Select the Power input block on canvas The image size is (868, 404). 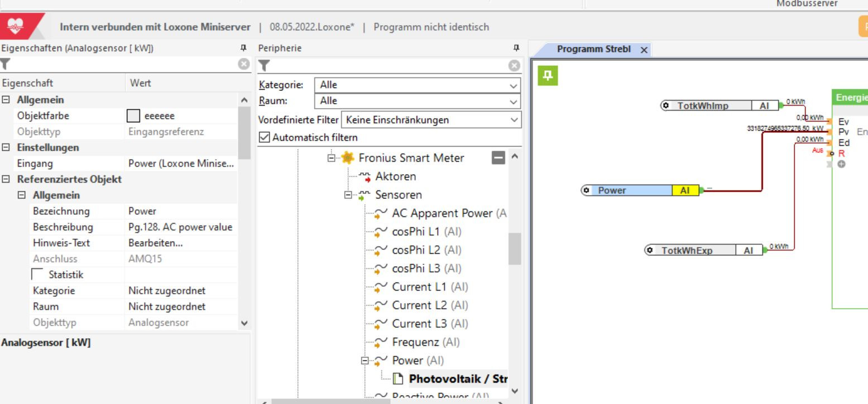(640, 190)
